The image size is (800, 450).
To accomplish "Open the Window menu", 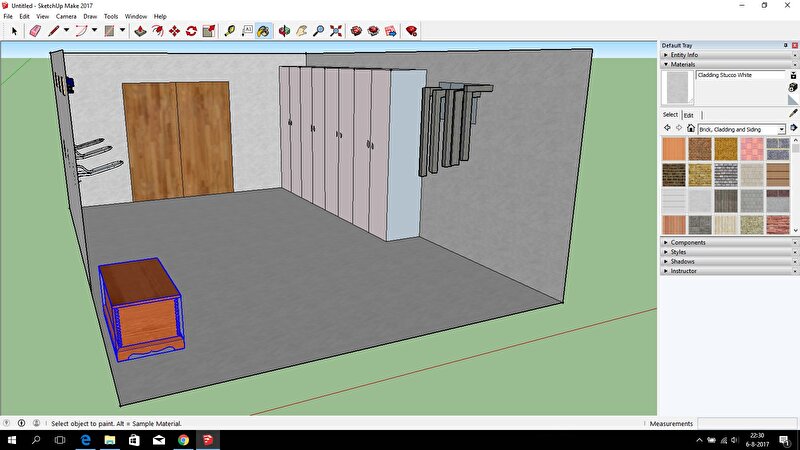I will (x=136, y=16).
